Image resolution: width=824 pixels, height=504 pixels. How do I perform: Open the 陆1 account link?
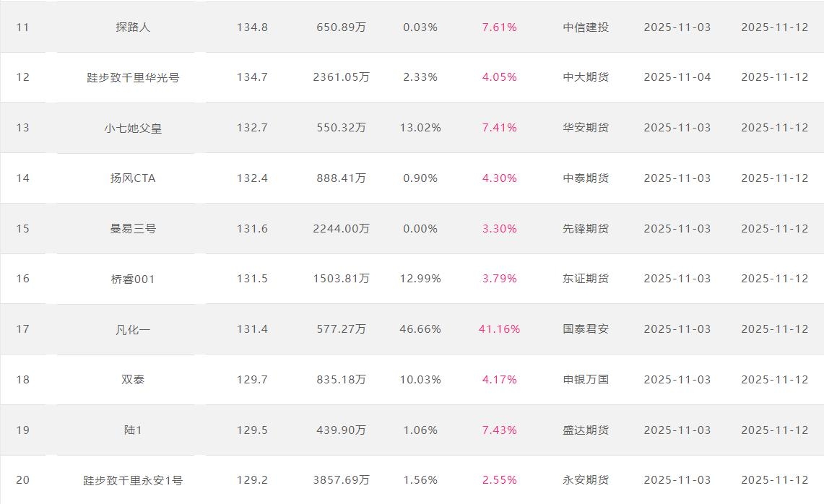pos(133,430)
